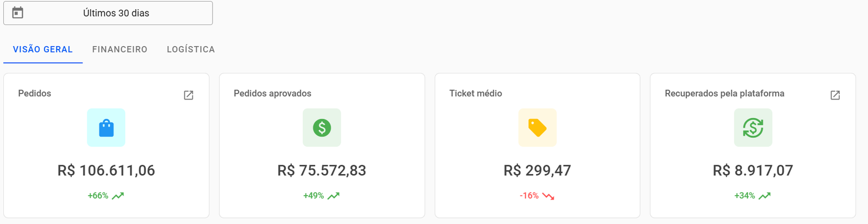
Task: Click the upward trend arrow beside +66%
Action: (x=118, y=196)
